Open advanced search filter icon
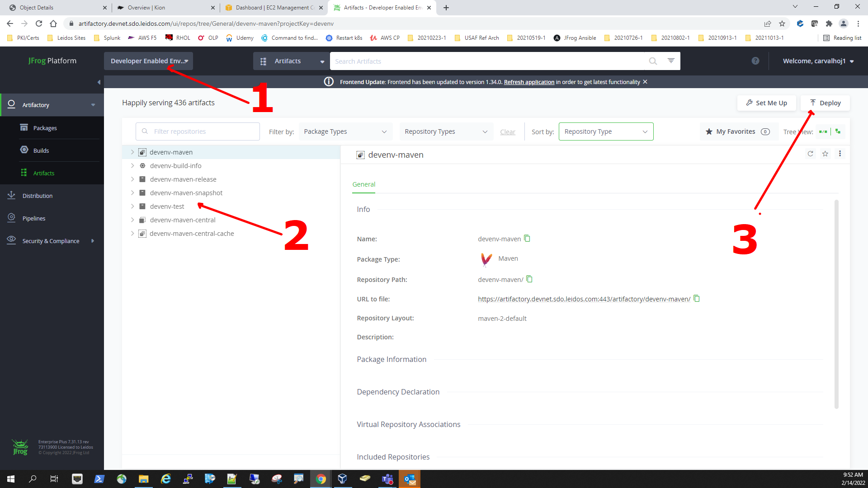 coord(671,61)
